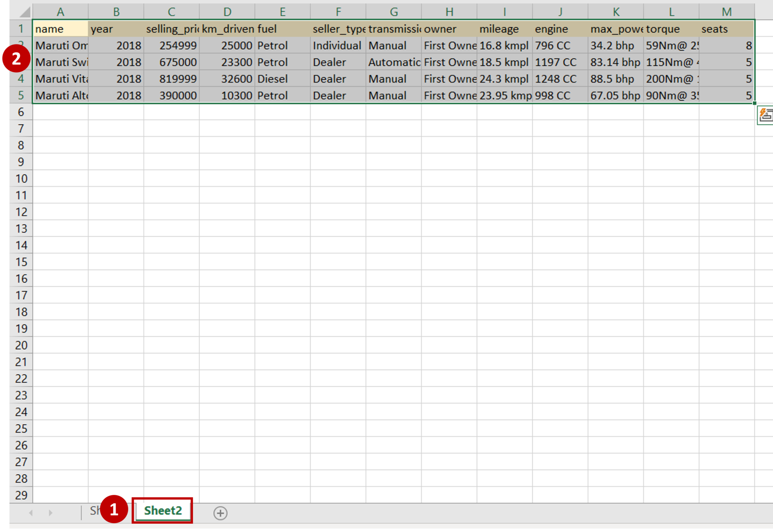
Task: Select column C header
Action: pyautogui.click(x=171, y=12)
